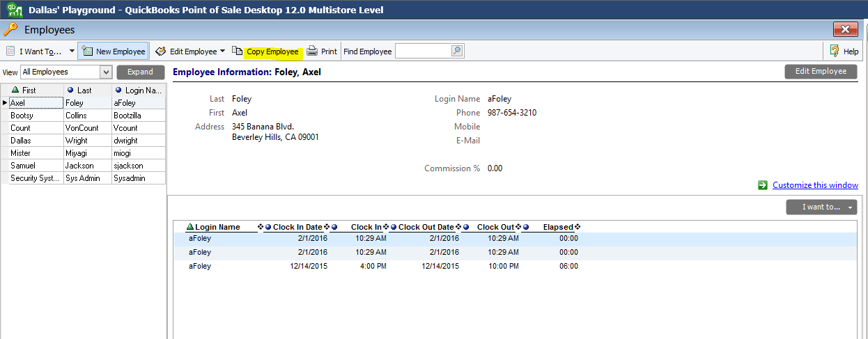Sort by the Clock In Date column header

tap(297, 227)
